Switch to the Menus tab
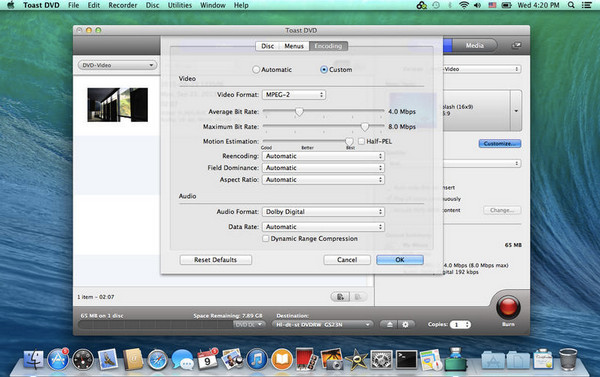Image resolution: width=600 pixels, height=377 pixels. pos(294,46)
